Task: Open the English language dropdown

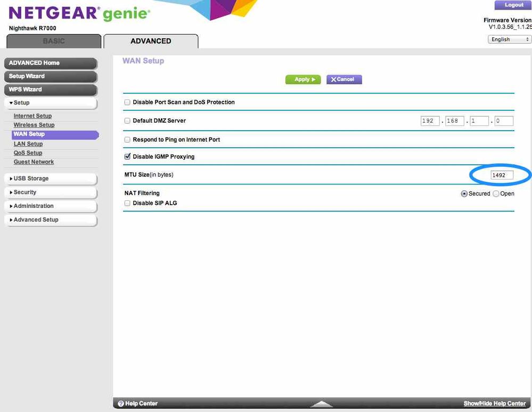Action: [510, 39]
